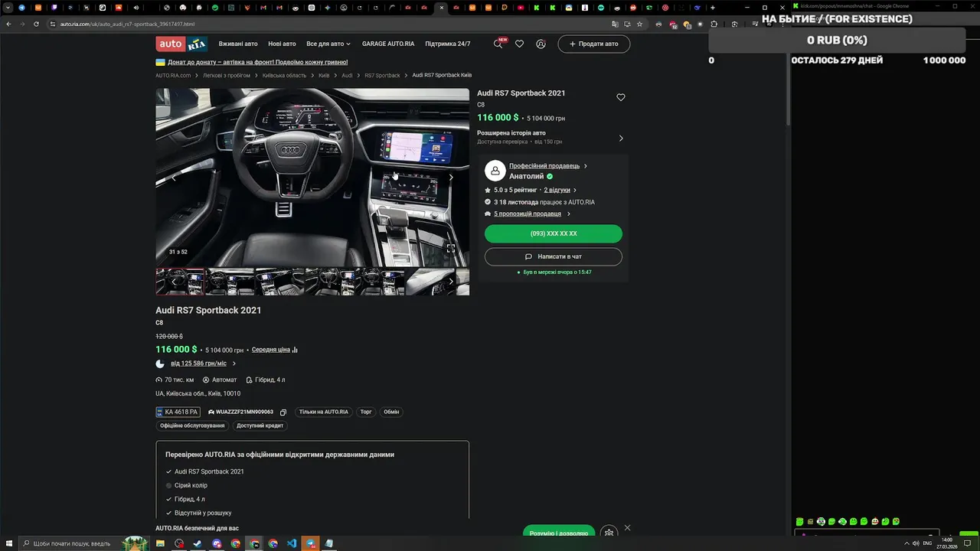Open the search magnifier icon
The image size is (980, 551).
[498, 44]
